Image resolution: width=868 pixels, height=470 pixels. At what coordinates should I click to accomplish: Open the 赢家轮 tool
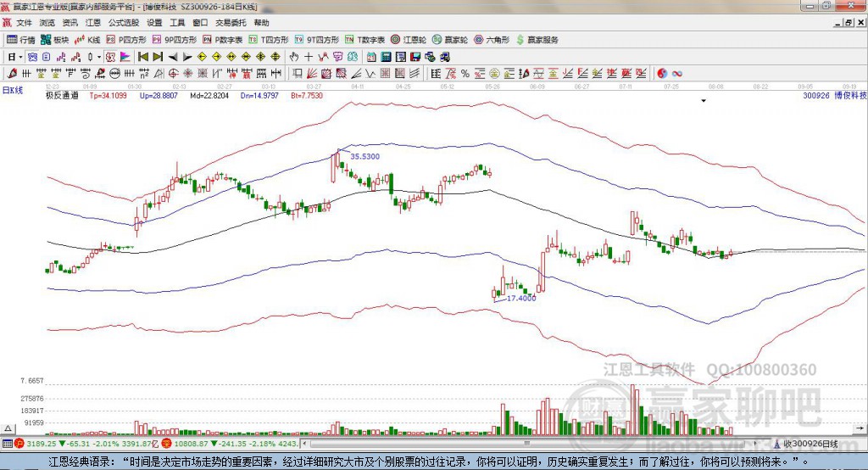[x=450, y=40]
